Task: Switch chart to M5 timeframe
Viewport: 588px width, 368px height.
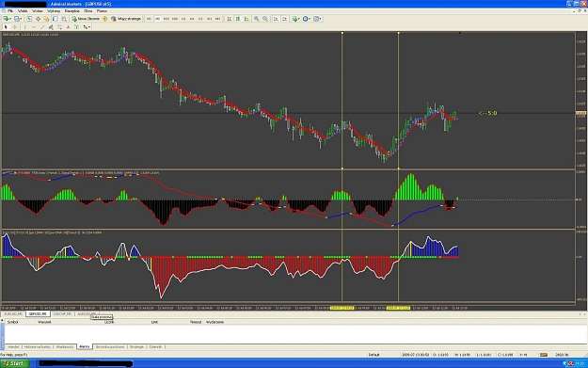Action: tap(157, 19)
